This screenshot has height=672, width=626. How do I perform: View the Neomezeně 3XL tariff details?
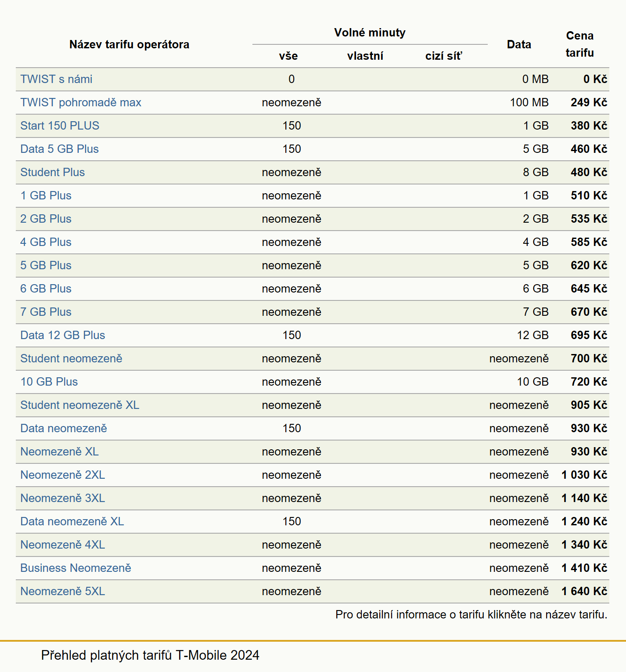coord(63,498)
